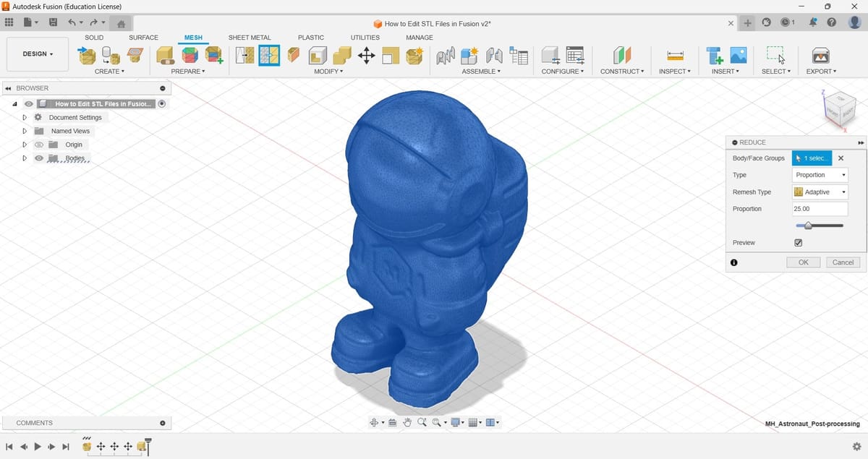Select the Joint tool icon in Assemble
The width and height of the screenshot is (868, 459).
tap(494, 55)
